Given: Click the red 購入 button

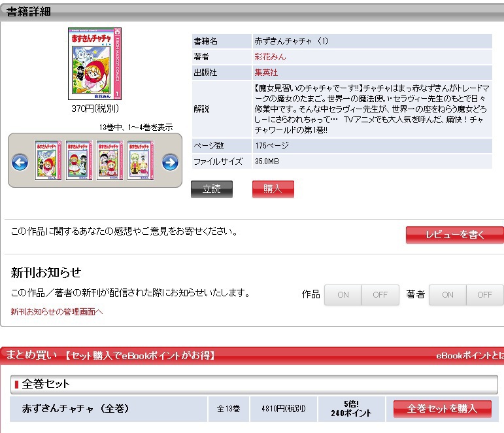Looking at the screenshot, I should point(273,189).
